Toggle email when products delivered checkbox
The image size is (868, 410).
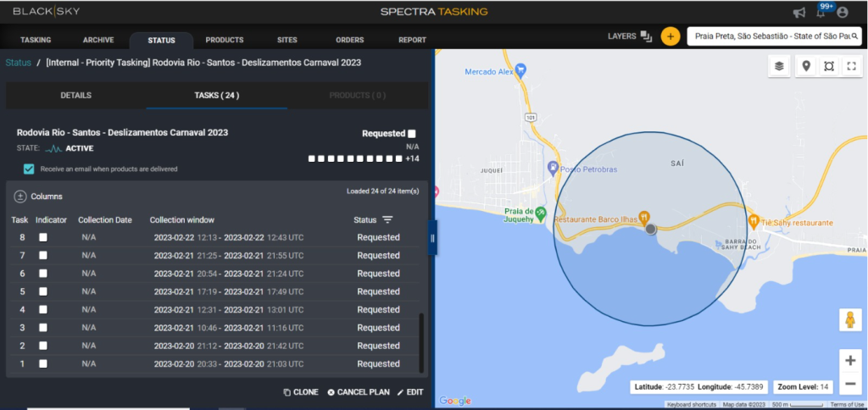[x=29, y=169]
